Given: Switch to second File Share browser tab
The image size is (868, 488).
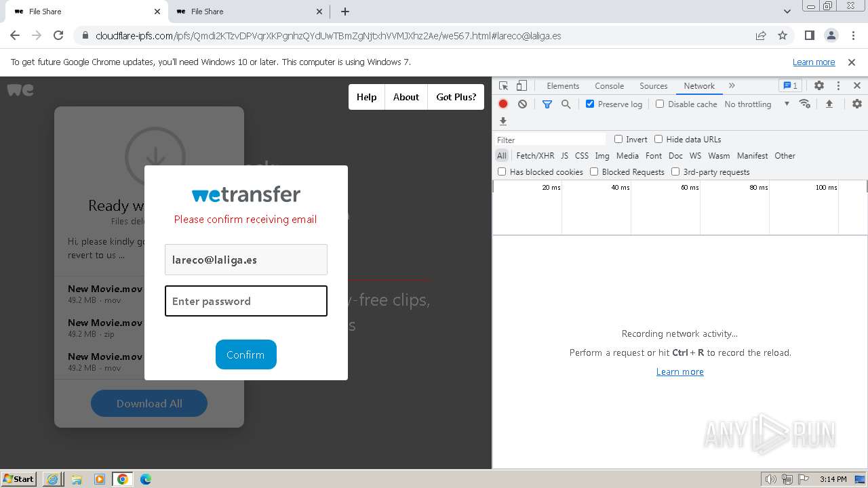Looking at the screenshot, I should 248,12.
